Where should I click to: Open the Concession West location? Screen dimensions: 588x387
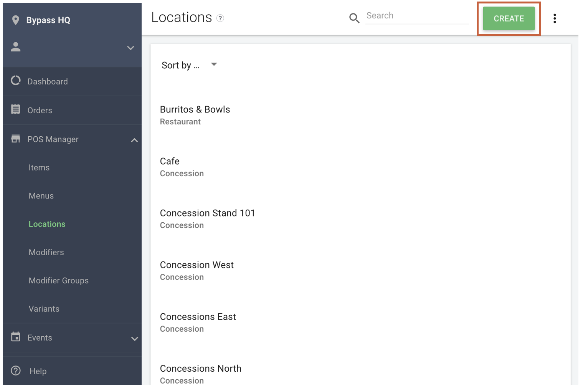[197, 265]
